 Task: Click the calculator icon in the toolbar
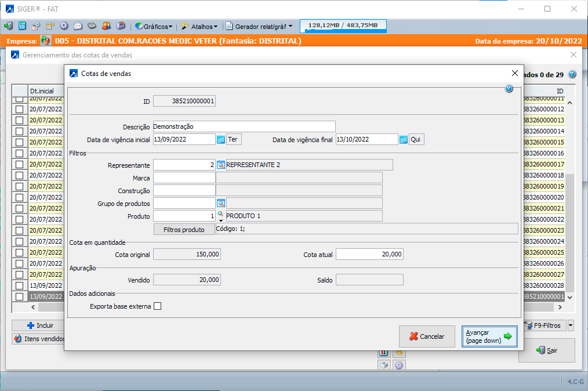coord(22,26)
